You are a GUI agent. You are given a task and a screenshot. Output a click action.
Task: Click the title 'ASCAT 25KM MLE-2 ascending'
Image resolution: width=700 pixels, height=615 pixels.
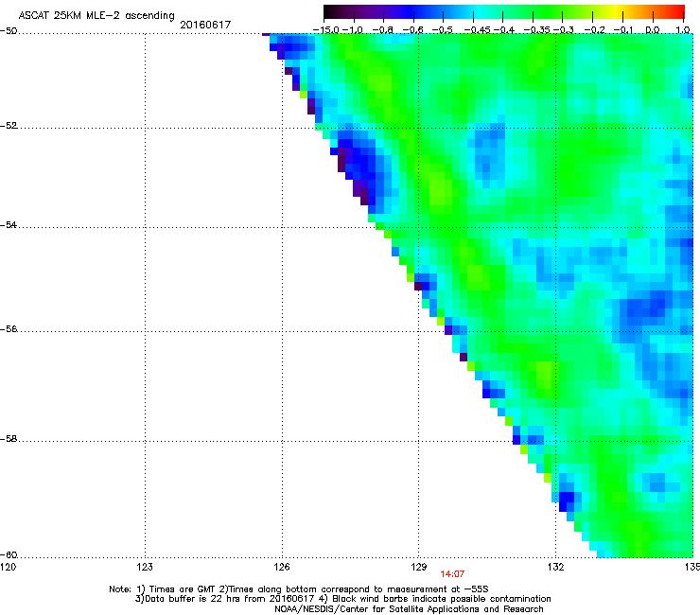[96, 16]
